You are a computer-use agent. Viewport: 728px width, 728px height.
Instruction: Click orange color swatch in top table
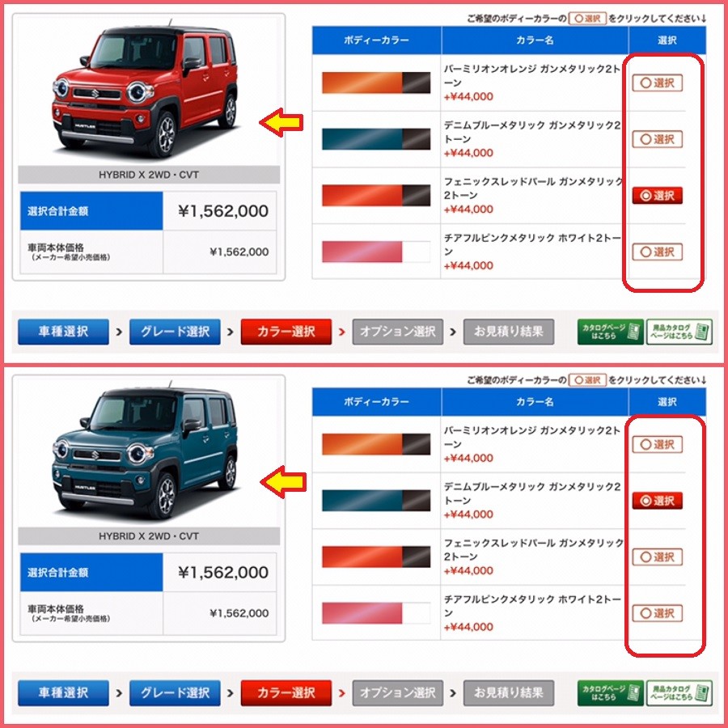pyautogui.click(x=376, y=83)
